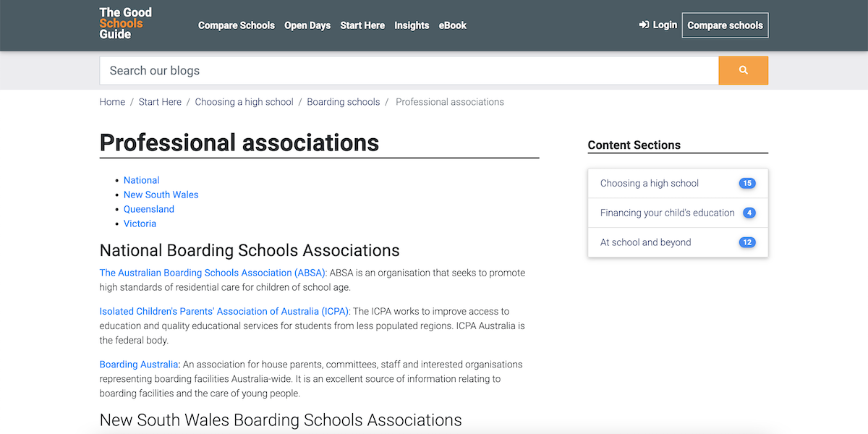This screenshot has width=868, height=434.
Task: Open the National anchor link
Action: (141, 179)
